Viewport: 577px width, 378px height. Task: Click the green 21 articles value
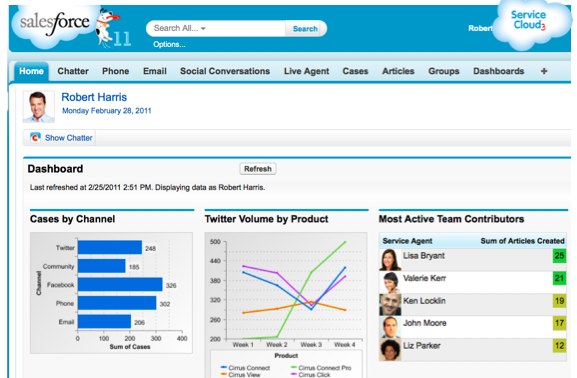point(559,278)
